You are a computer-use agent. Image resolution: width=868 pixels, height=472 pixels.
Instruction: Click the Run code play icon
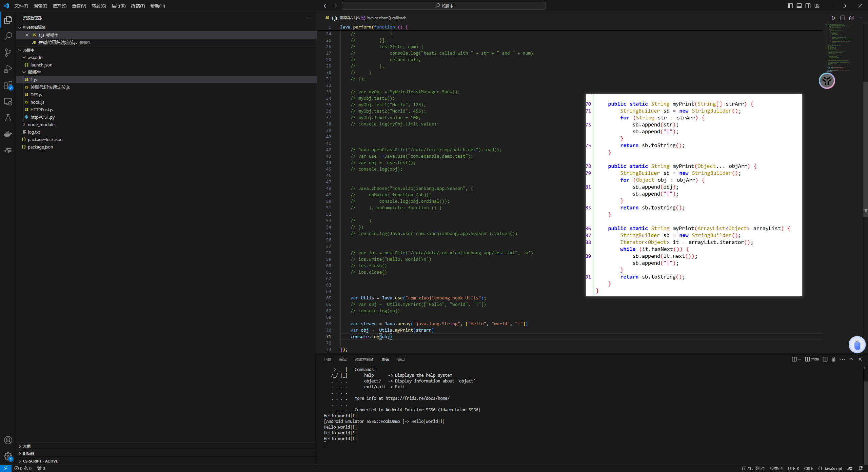[833, 18]
